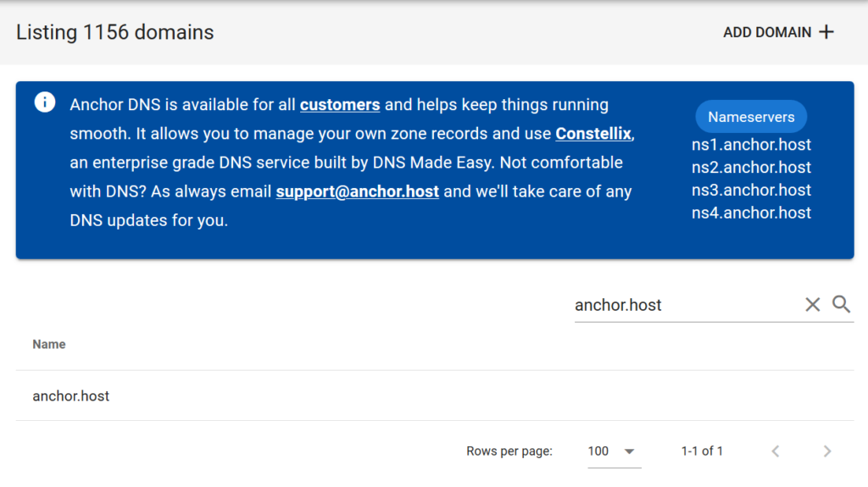The width and height of the screenshot is (868, 487).
Task: Click the ns4.anchor.host nameserver text
Action: tap(751, 213)
